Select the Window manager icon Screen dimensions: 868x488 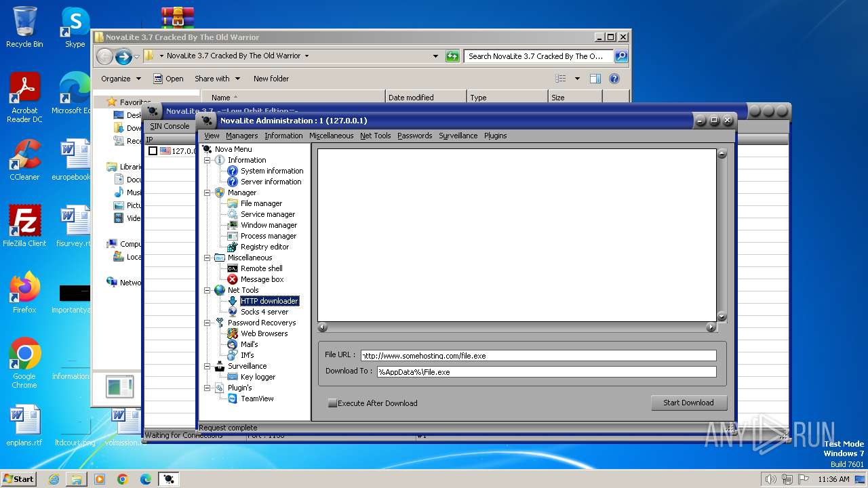coord(233,225)
